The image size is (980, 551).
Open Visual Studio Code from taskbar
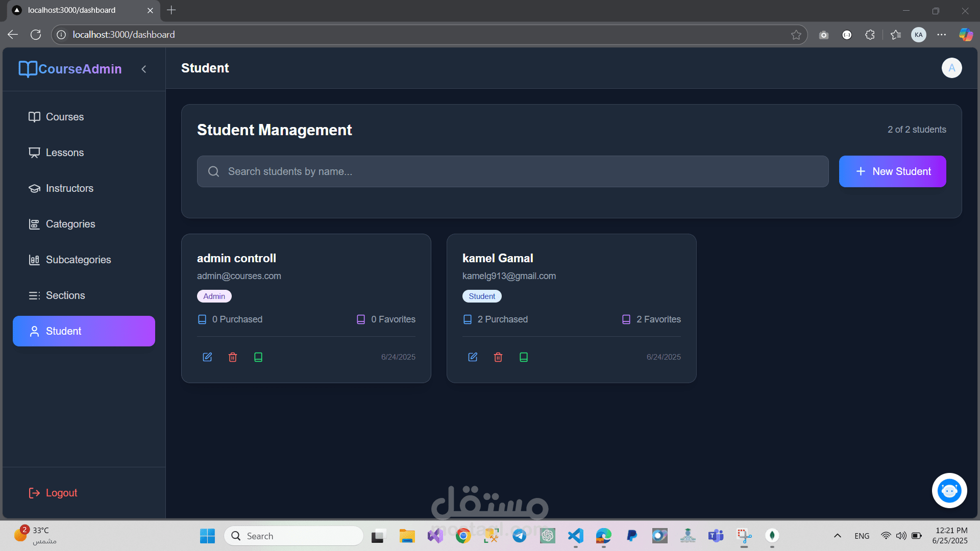[x=575, y=536]
